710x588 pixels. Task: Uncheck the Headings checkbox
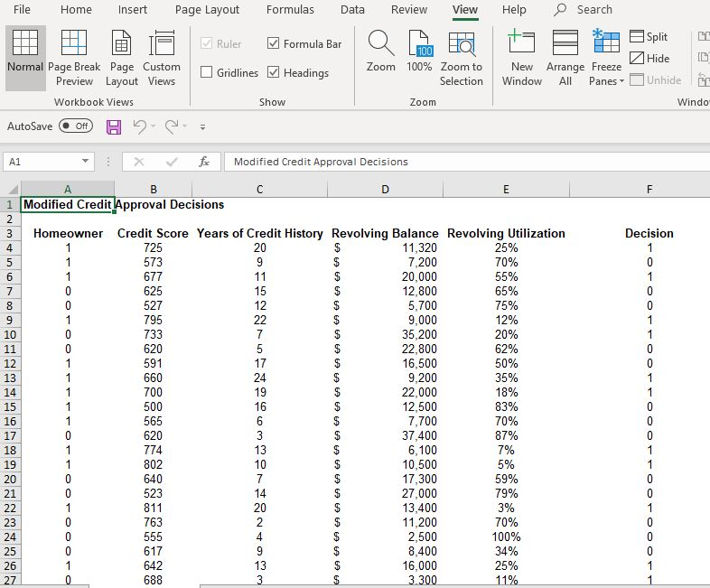274,72
